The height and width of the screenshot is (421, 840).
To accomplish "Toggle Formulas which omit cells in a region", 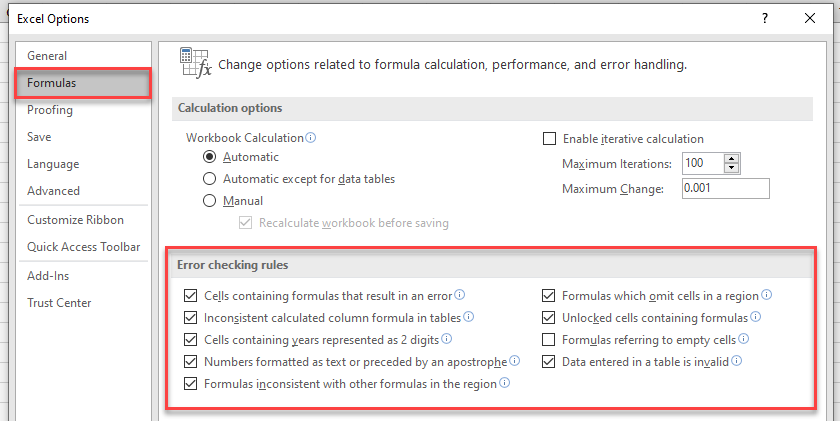I will click(x=549, y=296).
